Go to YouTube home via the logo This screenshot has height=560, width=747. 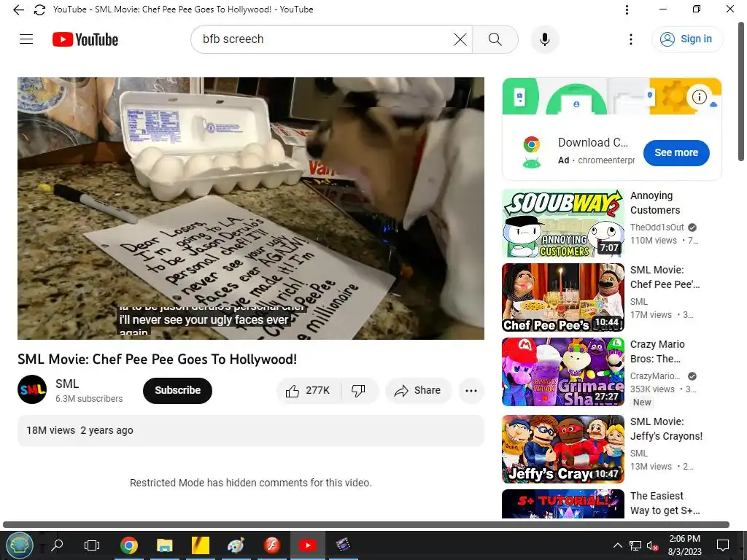click(85, 39)
